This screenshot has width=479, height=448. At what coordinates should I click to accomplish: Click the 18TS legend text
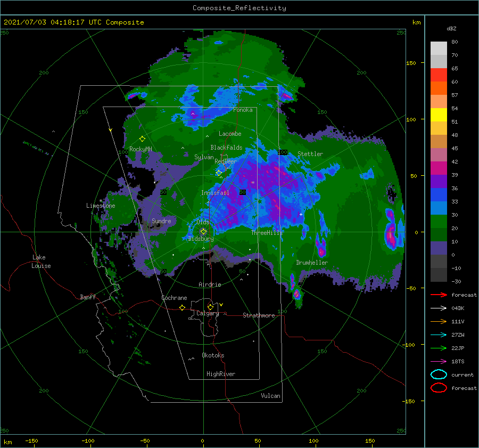tap(458, 362)
